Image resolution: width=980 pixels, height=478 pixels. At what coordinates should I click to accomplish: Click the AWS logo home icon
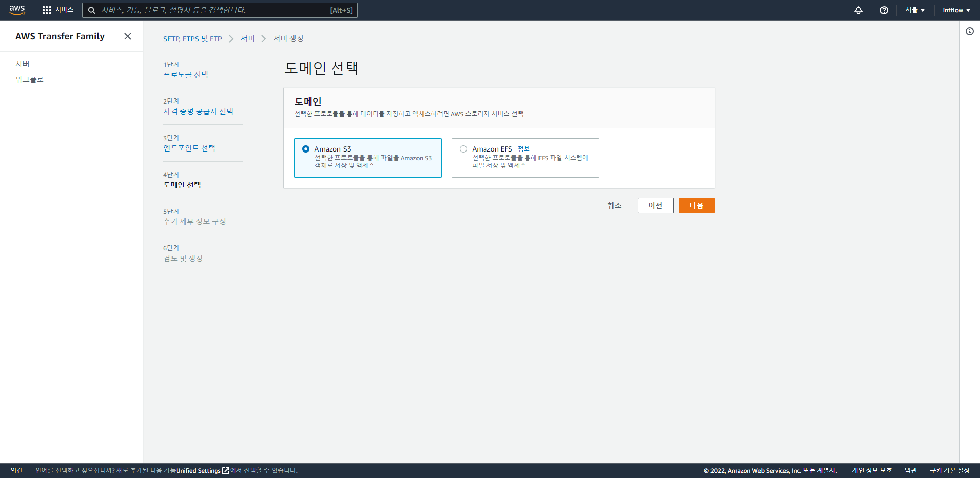coord(17,10)
